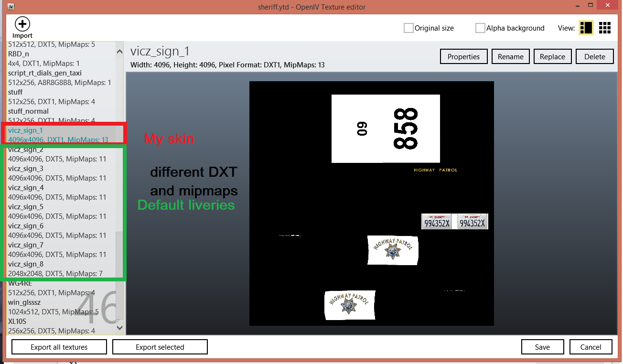Cancel and discard the changes
This screenshot has width=623, height=364.
pos(591,347)
